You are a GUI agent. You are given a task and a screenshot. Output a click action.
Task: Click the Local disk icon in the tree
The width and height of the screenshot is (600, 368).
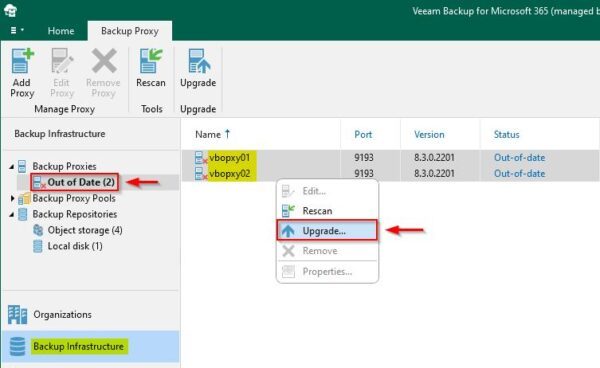(38, 246)
